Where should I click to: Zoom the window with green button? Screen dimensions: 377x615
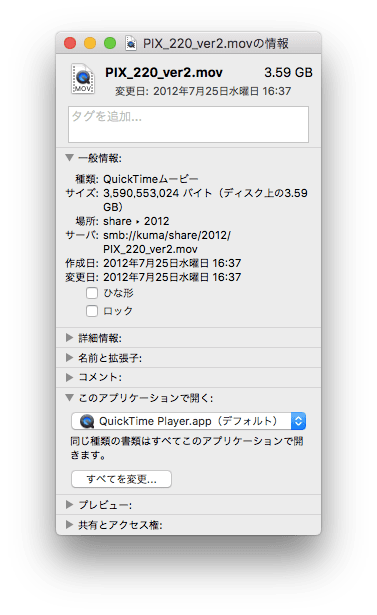[x=110, y=43]
